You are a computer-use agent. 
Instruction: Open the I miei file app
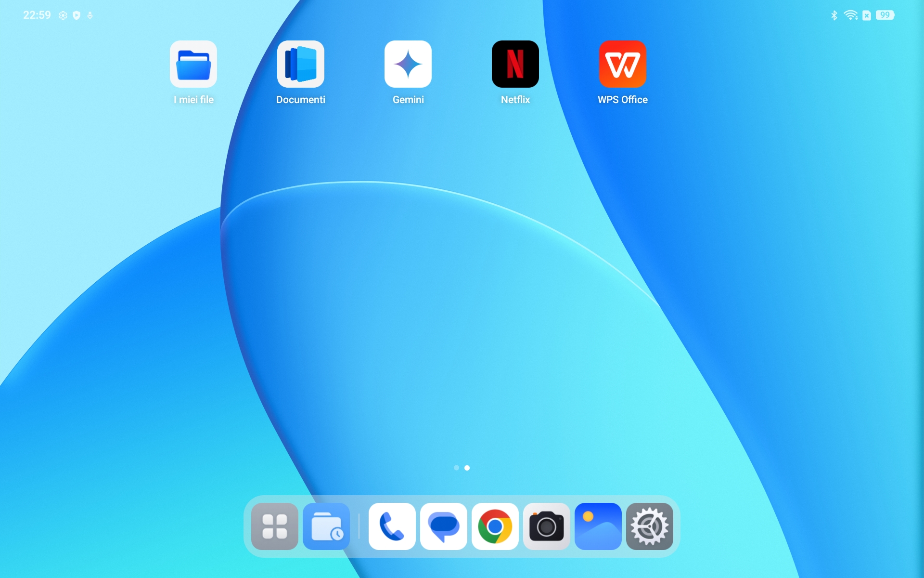pos(193,64)
